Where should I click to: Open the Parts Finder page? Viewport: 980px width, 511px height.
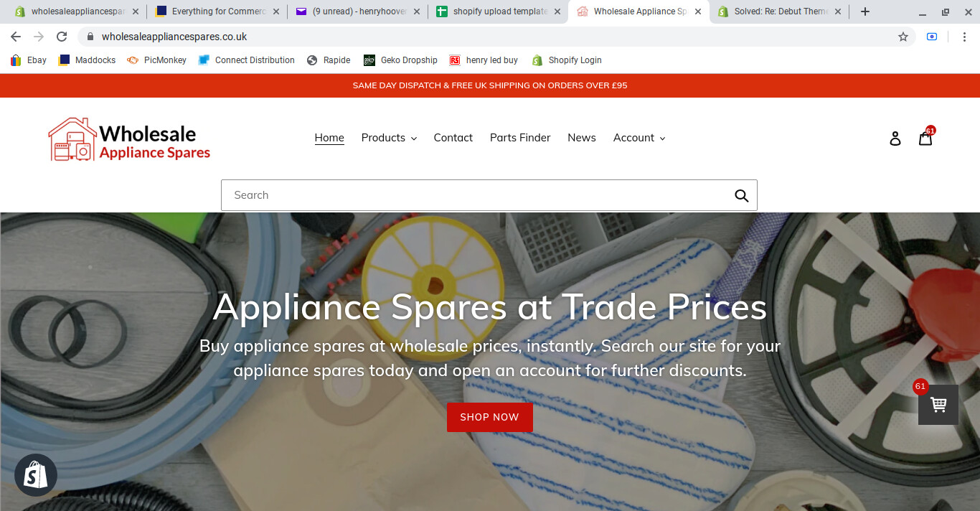pos(520,138)
